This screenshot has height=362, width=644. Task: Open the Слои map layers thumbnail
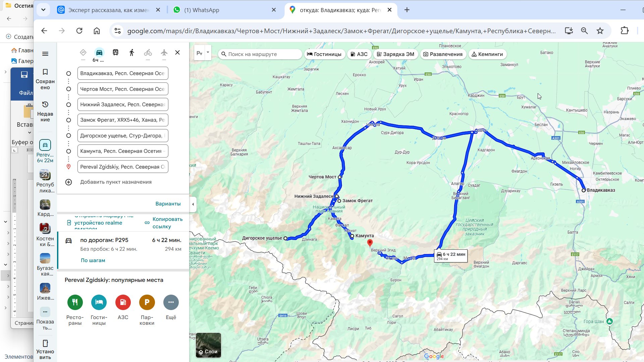click(208, 345)
